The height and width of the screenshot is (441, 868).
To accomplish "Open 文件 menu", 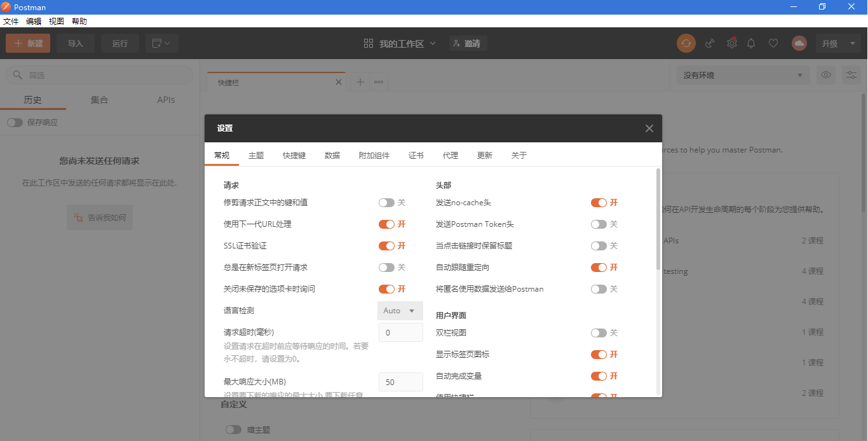I will pyautogui.click(x=11, y=21).
